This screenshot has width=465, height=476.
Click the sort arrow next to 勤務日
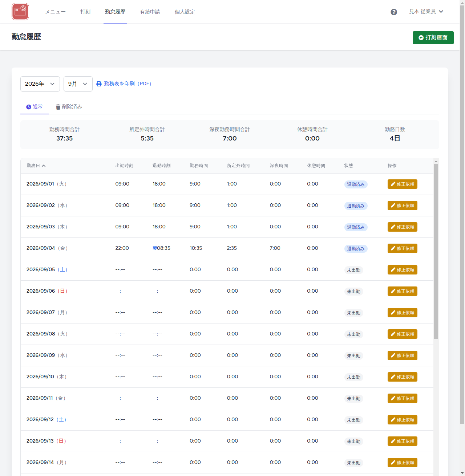click(x=44, y=166)
